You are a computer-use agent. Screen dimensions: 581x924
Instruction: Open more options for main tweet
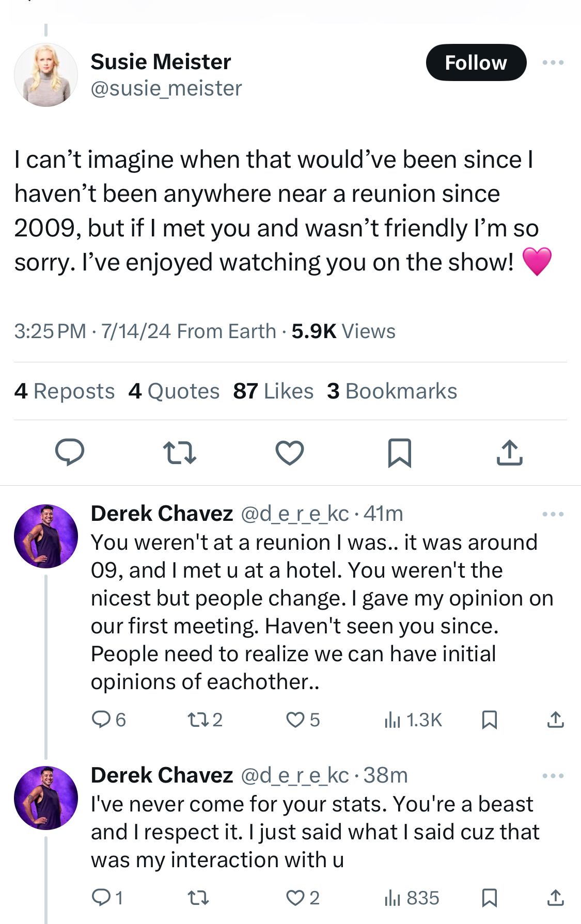553,62
